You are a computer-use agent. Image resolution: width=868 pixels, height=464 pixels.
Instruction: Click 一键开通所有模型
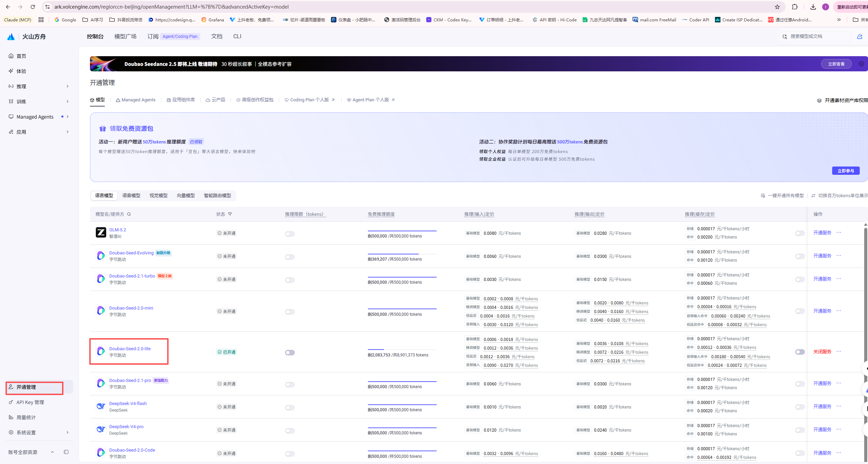point(782,195)
